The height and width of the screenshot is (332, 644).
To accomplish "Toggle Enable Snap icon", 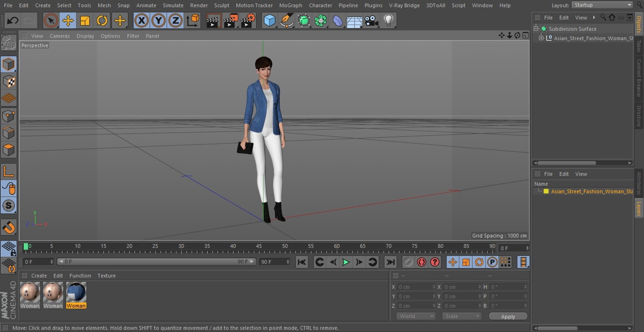I will (8, 205).
